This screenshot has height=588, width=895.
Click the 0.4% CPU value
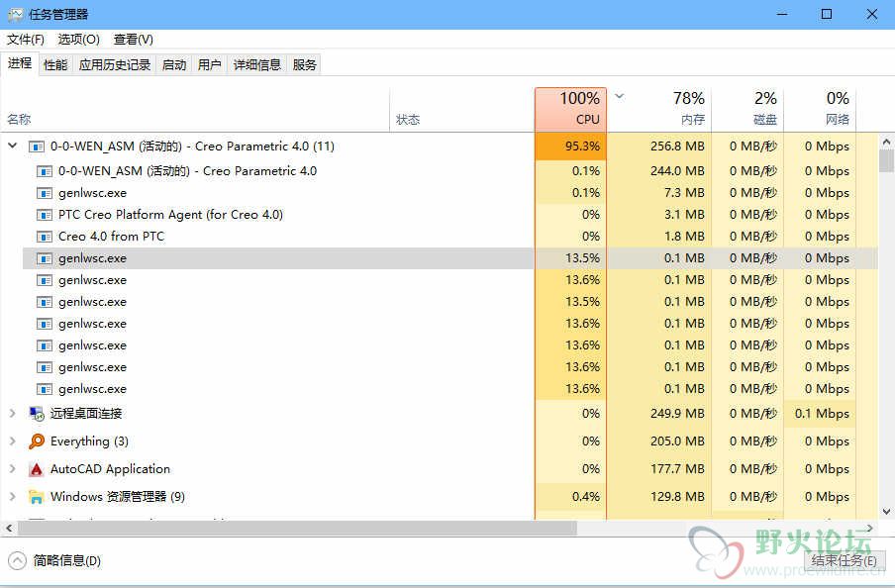pos(586,497)
